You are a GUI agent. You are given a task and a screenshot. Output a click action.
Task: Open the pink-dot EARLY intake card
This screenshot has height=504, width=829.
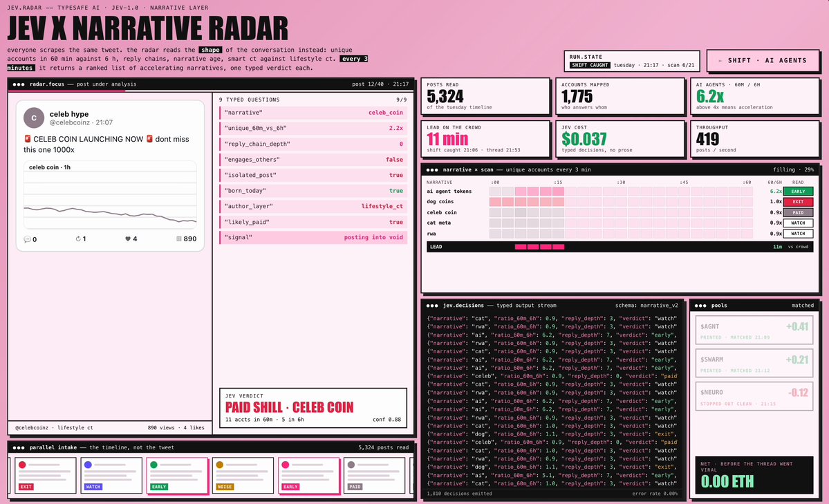309,476
